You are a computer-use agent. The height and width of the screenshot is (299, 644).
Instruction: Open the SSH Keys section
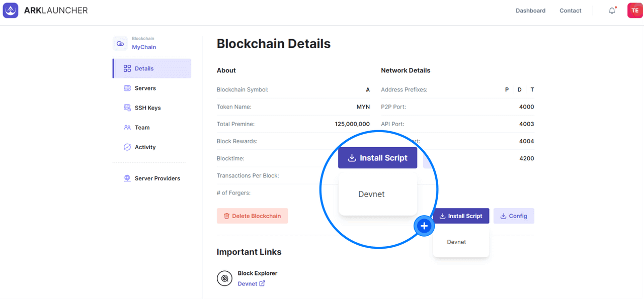pyautogui.click(x=147, y=108)
